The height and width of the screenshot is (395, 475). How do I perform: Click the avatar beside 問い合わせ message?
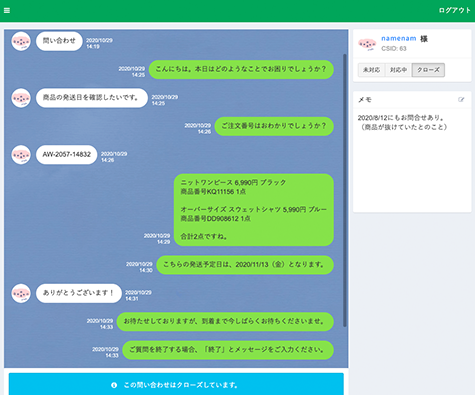(x=21, y=41)
